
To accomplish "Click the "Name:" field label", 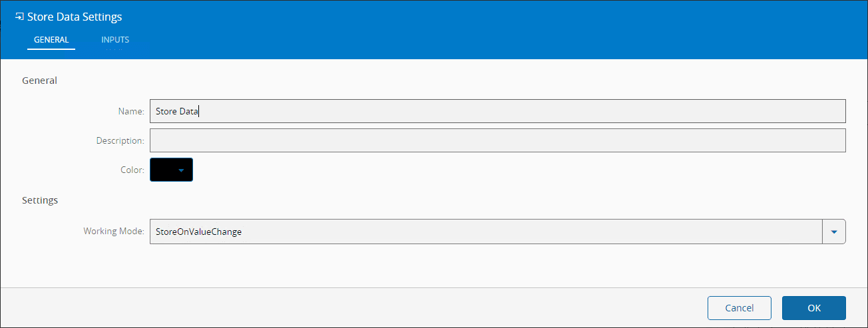I will point(130,112).
